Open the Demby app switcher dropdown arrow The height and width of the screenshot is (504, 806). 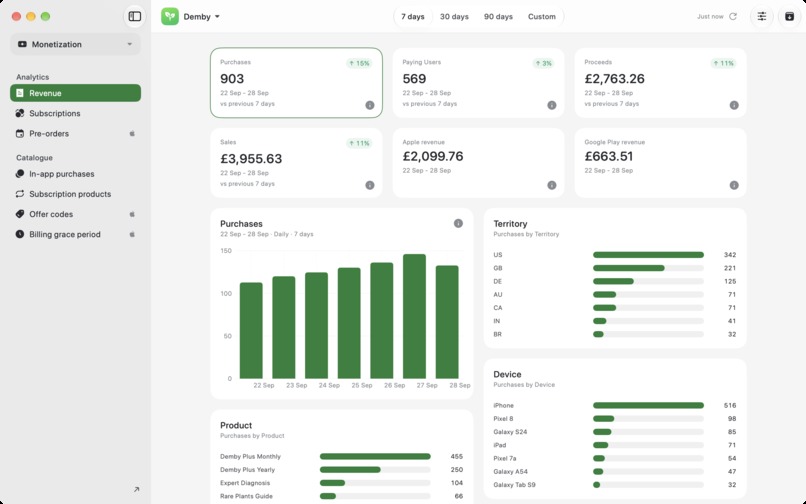coord(217,16)
